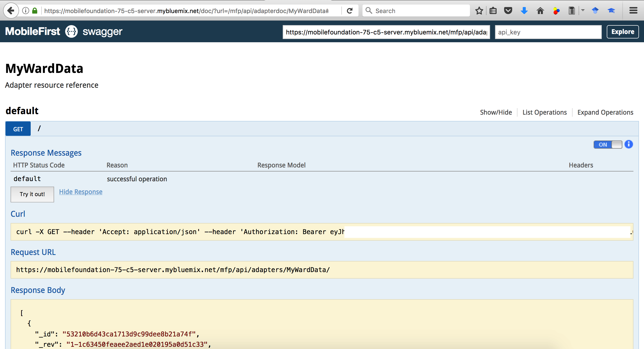This screenshot has width=644, height=349.
Task: Open the bookmarks list icon
Action: [x=493, y=11]
